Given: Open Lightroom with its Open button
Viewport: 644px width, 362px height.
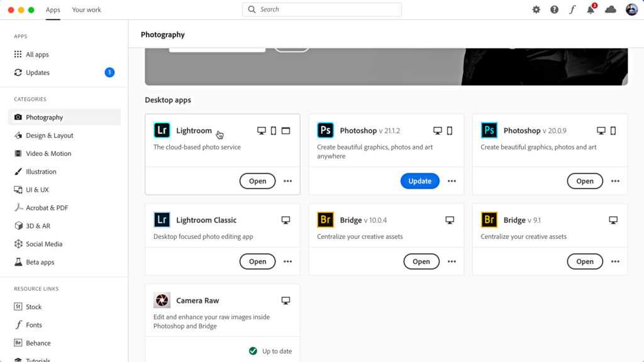Looking at the screenshot, I should [x=257, y=181].
